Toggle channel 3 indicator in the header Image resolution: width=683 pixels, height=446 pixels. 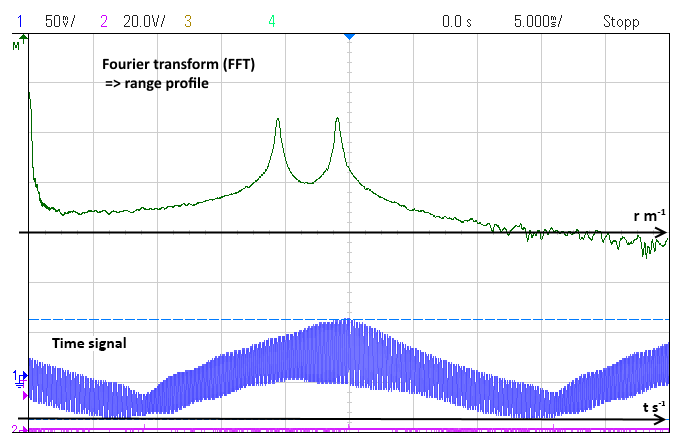tap(187, 20)
